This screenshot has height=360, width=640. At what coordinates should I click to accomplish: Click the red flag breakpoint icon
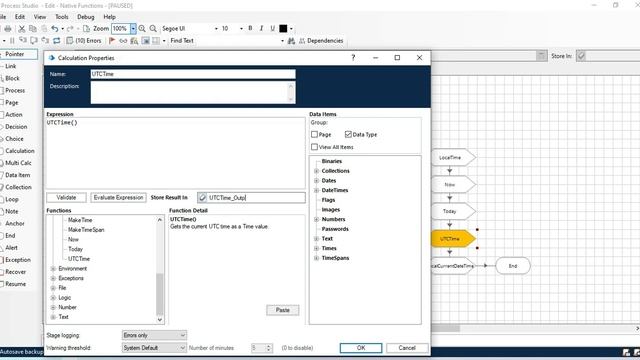pyautogui.click(x=112, y=40)
